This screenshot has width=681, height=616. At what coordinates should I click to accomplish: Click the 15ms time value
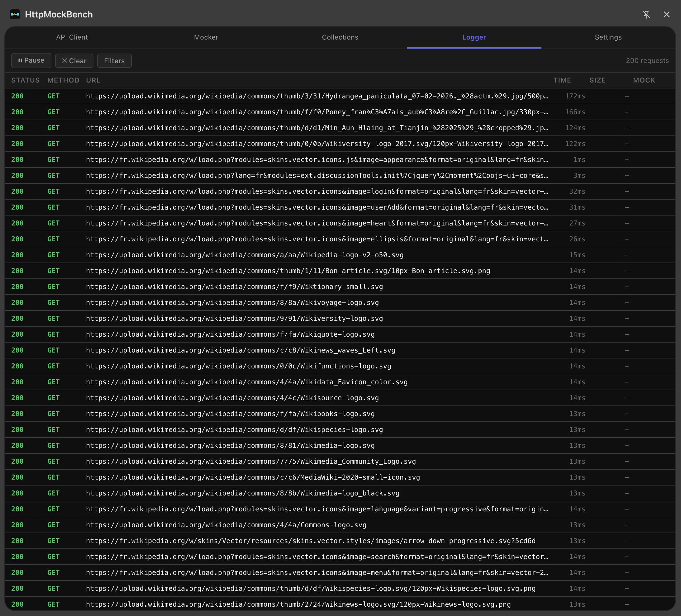577,255
